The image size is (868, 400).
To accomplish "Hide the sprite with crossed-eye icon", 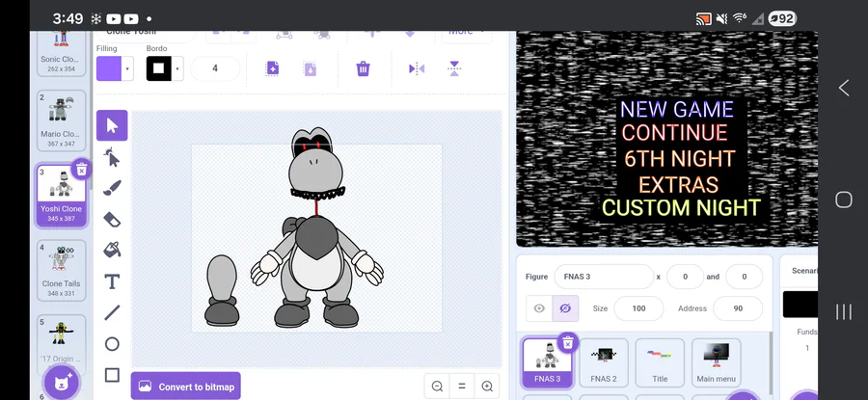I will tap(565, 308).
